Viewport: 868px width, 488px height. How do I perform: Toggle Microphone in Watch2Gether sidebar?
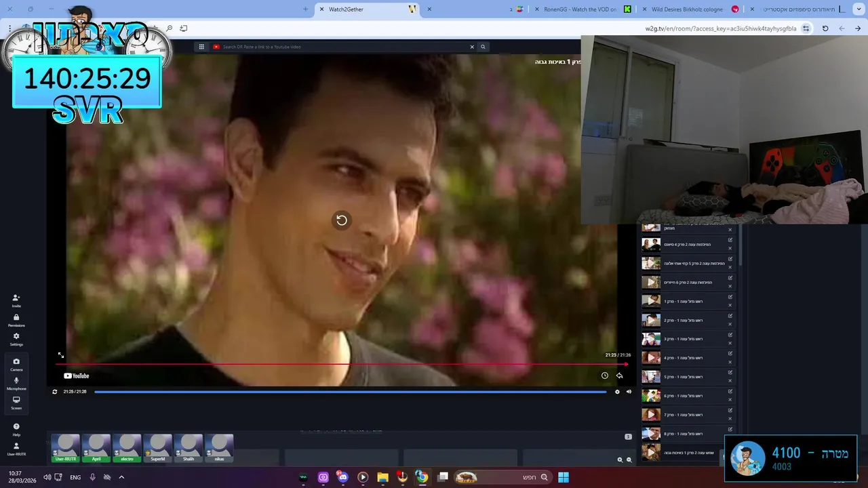point(16,384)
